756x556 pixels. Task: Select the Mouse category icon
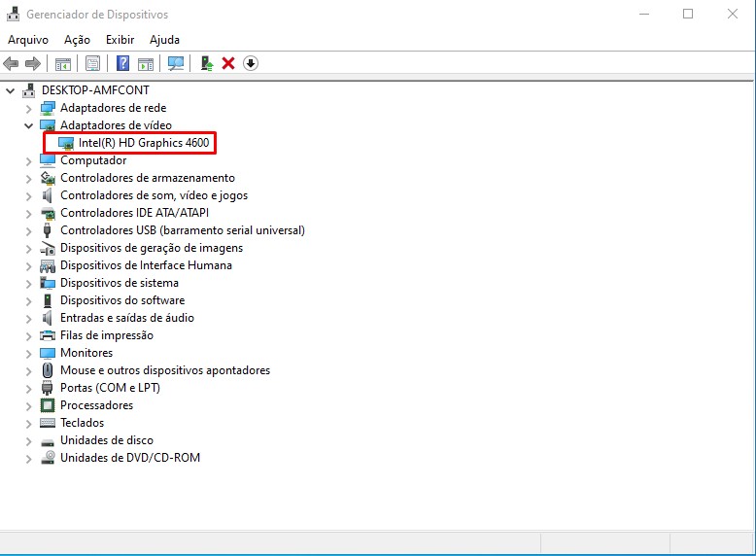tap(48, 370)
